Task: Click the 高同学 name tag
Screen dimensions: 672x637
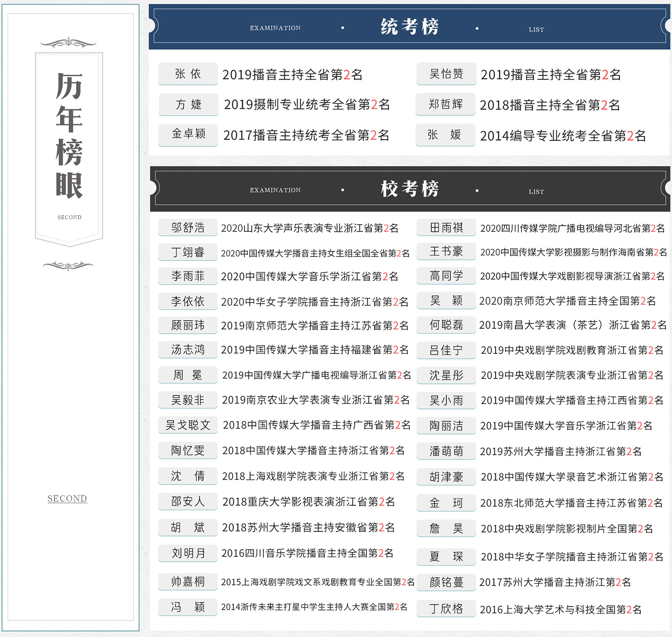Action: 446,276
